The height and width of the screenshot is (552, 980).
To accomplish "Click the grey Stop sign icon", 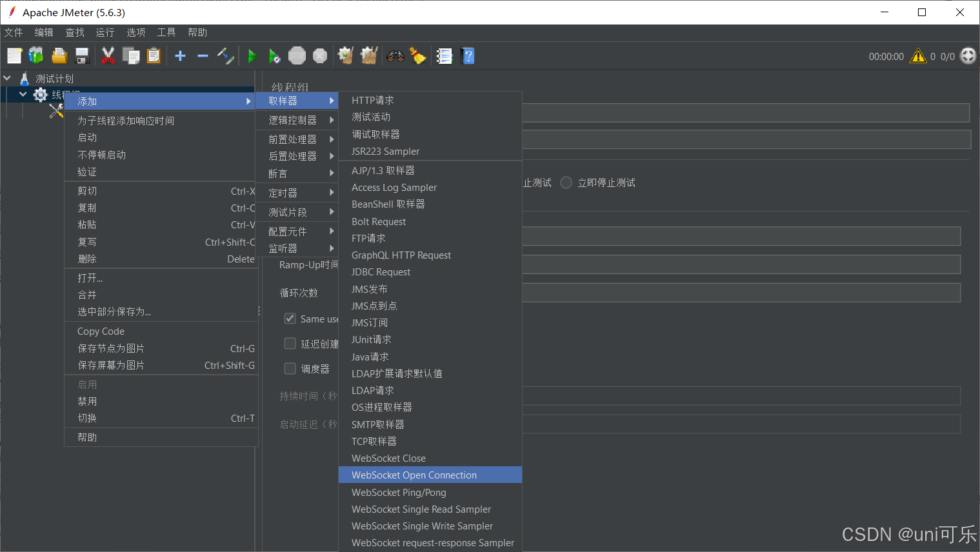I will tap(297, 56).
